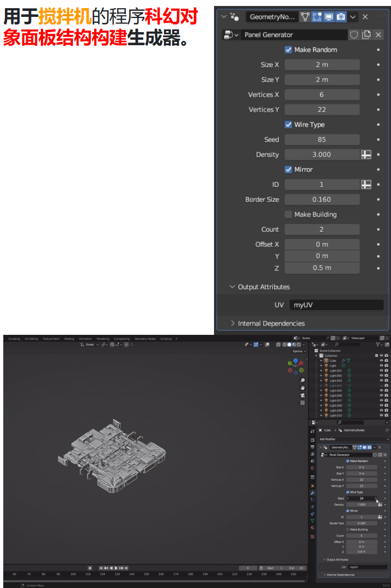
Task: Collapse Output Attributes section in the enlarged panel
Action: click(x=232, y=287)
